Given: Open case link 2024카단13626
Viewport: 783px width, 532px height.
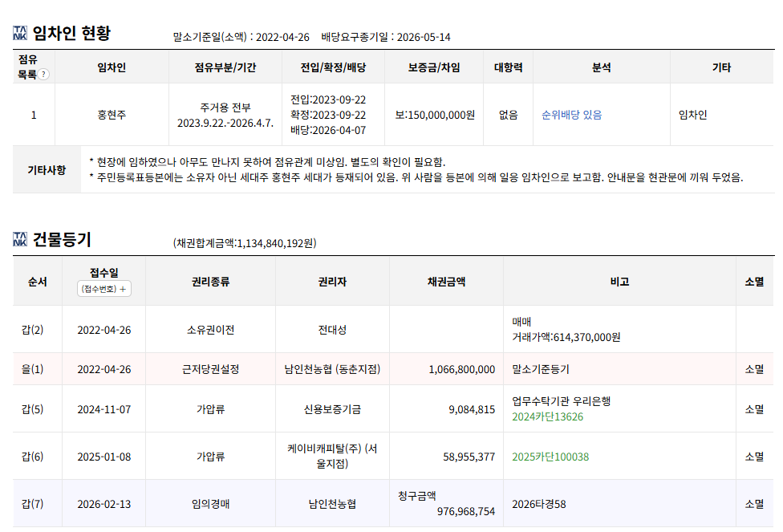Looking at the screenshot, I should click(x=547, y=417).
